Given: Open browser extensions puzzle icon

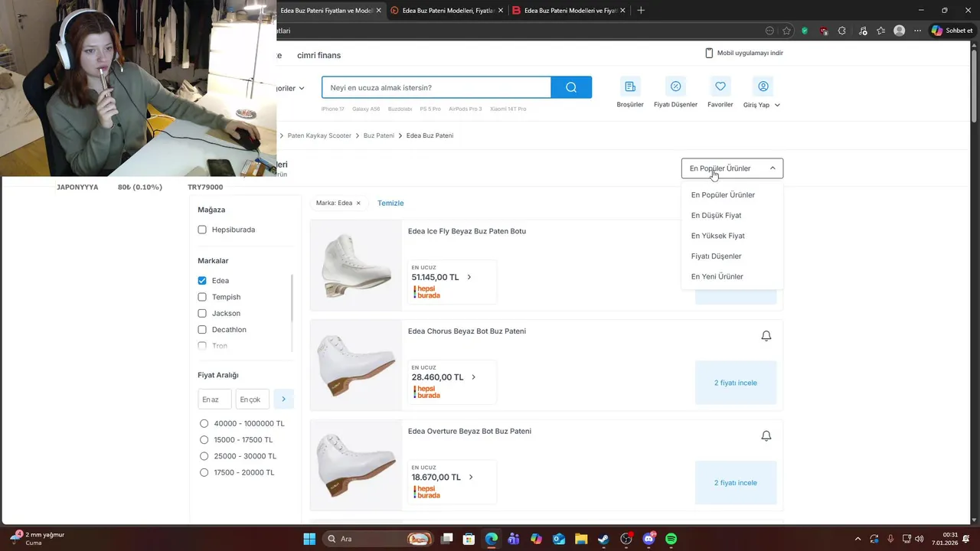Looking at the screenshot, I should click(x=842, y=31).
